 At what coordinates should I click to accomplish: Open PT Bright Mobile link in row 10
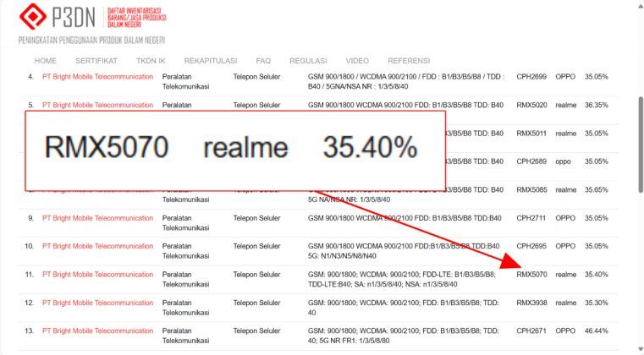click(x=98, y=246)
